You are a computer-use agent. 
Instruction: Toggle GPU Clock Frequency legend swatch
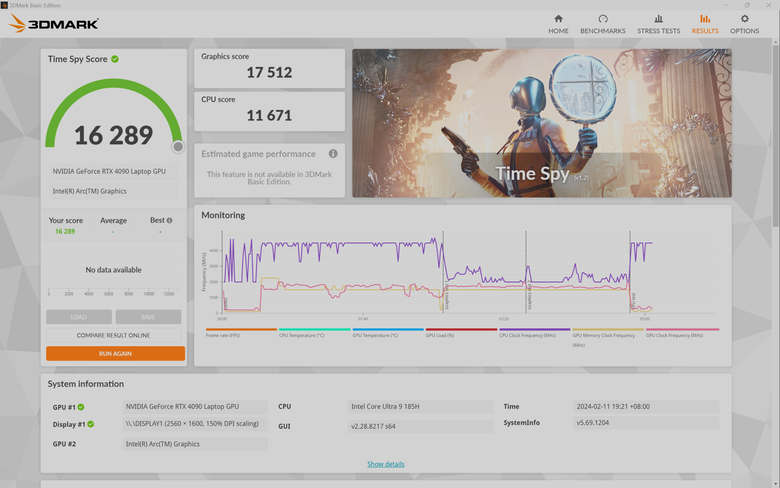(x=682, y=329)
